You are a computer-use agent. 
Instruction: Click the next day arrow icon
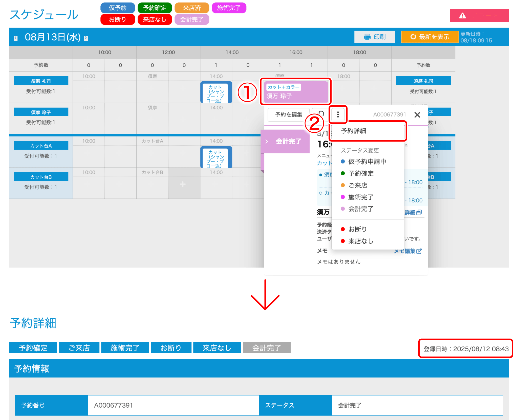click(x=86, y=38)
